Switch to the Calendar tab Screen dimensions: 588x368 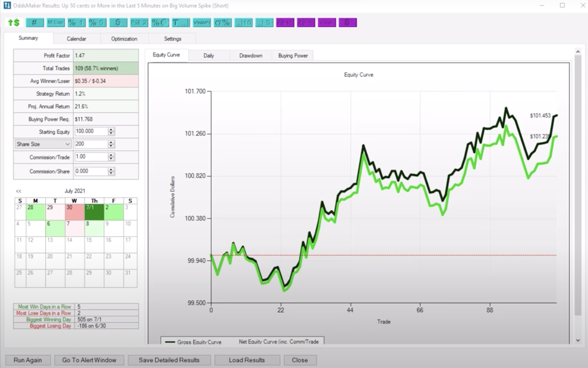pyautogui.click(x=76, y=39)
